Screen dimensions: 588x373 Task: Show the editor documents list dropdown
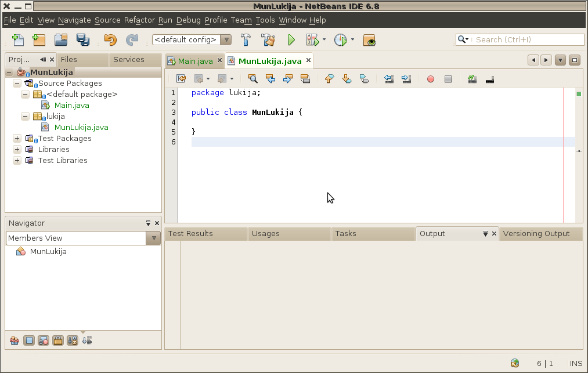coord(560,60)
